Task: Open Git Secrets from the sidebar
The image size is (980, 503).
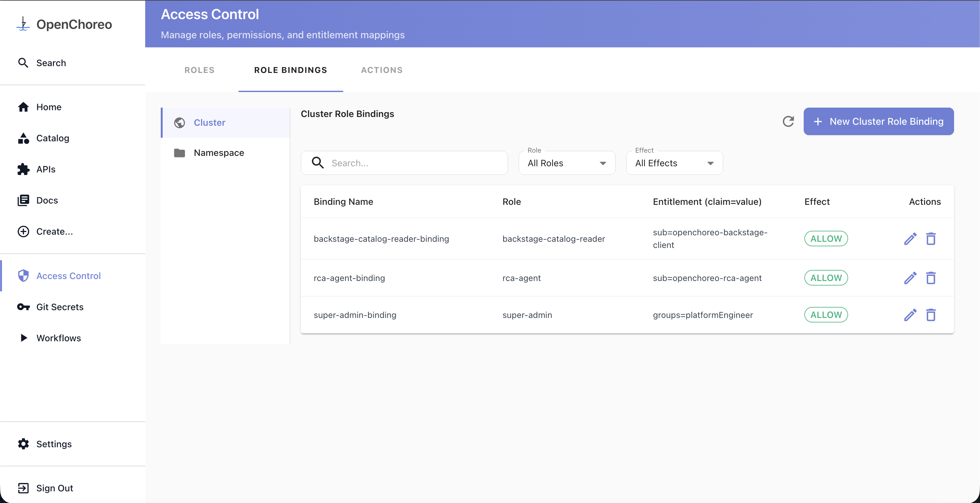Action: coord(59,307)
